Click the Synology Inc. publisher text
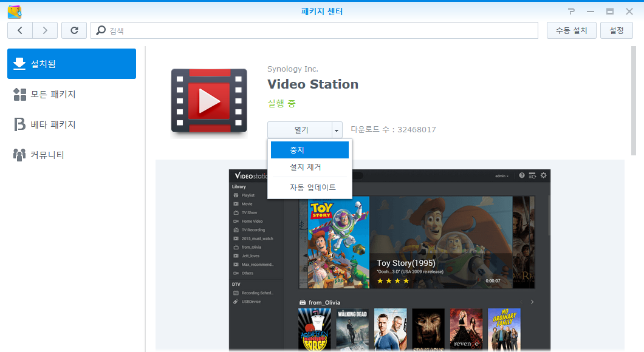Screen dimensions: 644x352 point(292,69)
